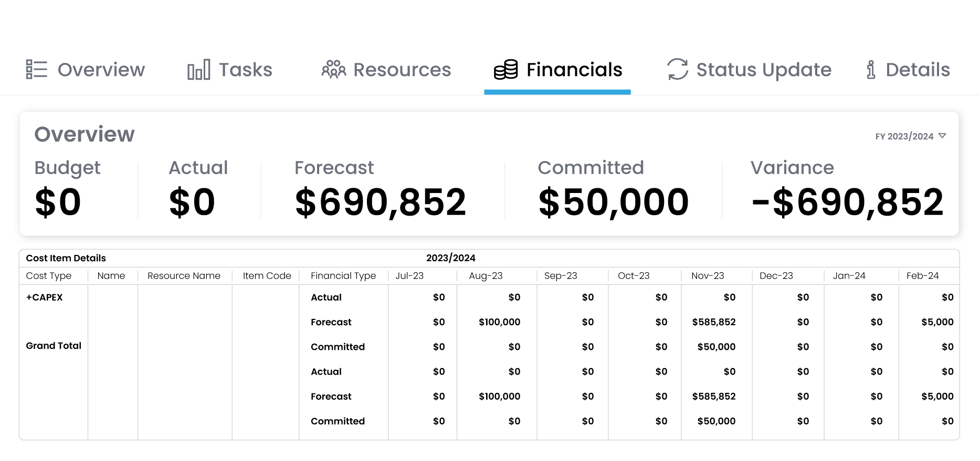This screenshot has height=461, width=980.
Task: Click the Sep-23 column header
Action: click(x=561, y=276)
